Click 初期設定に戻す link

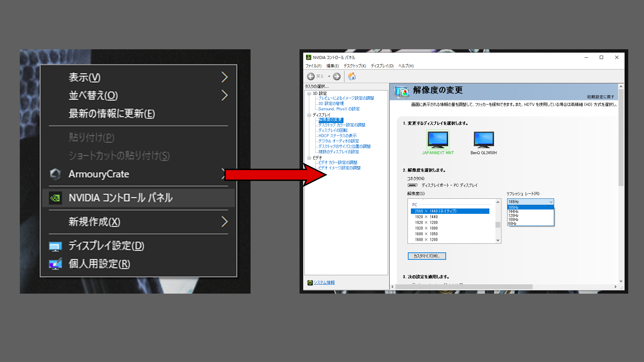coord(600,97)
